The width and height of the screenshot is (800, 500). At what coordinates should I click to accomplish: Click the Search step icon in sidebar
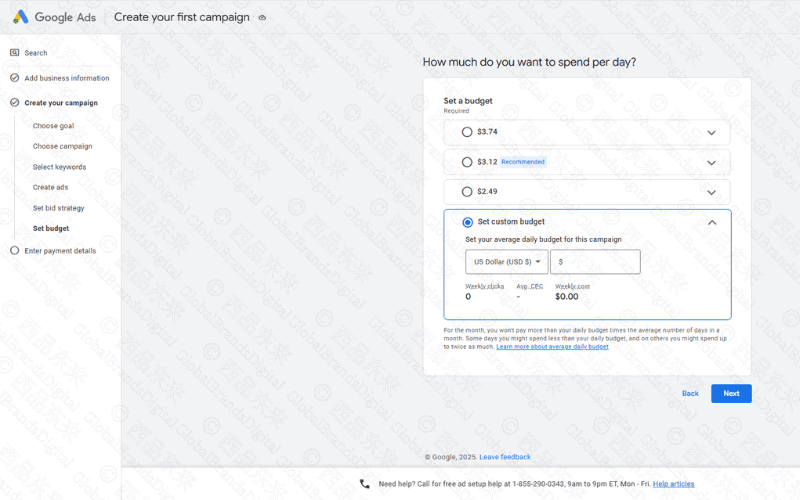pos(14,52)
